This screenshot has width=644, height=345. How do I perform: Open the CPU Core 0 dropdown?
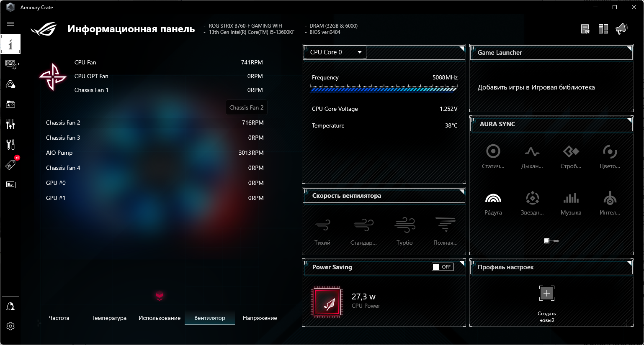pos(335,52)
